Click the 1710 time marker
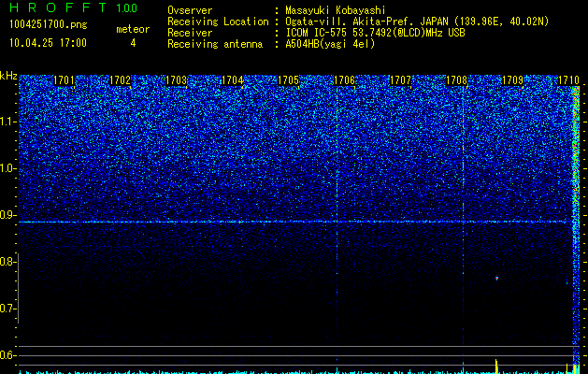The width and height of the screenshot is (588, 374). tap(569, 80)
